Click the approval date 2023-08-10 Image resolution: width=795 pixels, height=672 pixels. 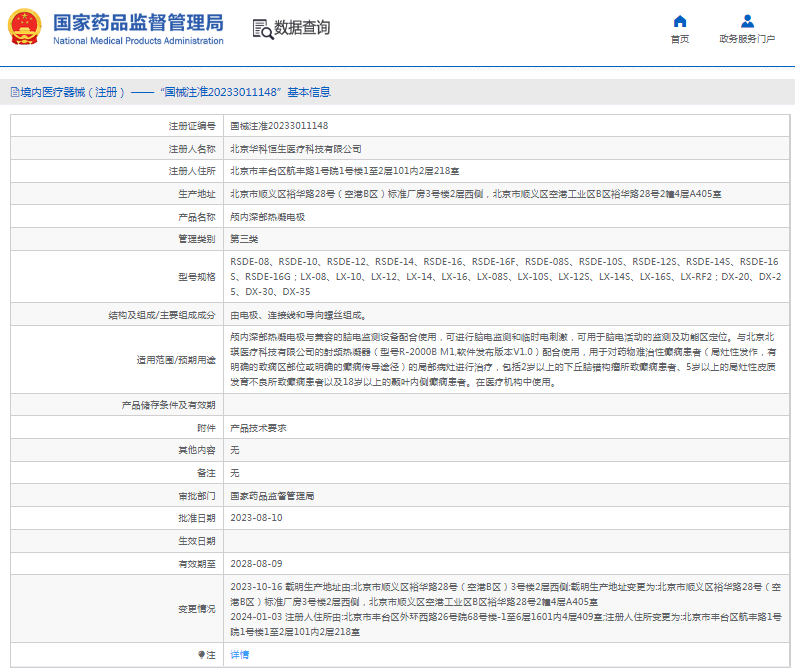click(x=256, y=518)
